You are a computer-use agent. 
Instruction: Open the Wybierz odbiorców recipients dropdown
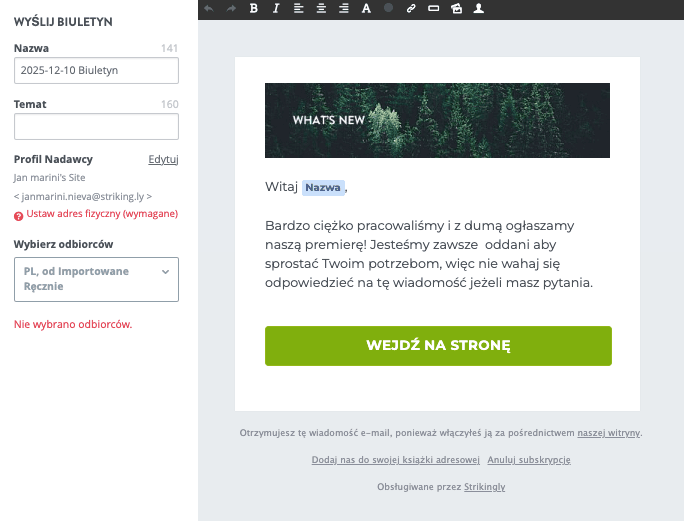click(x=96, y=279)
